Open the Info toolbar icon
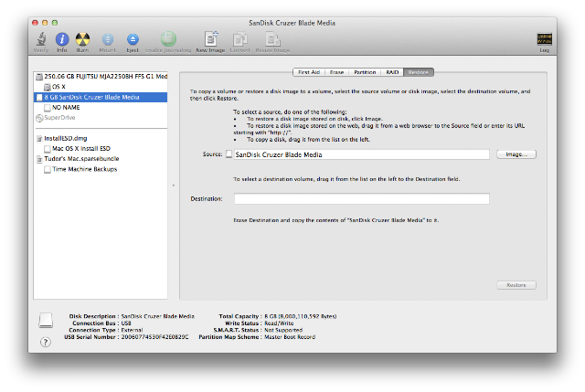Image resolution: width=585 pixels, height=392 pixels. (62, 38)
